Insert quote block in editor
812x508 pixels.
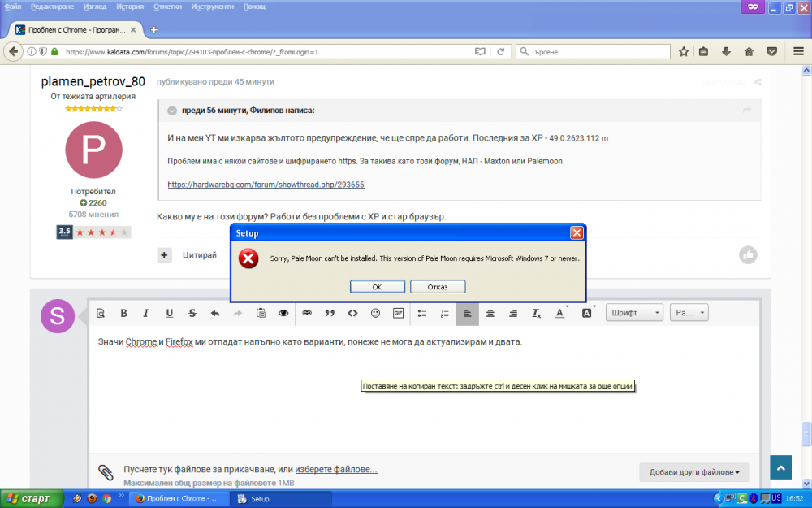[330, 313]
